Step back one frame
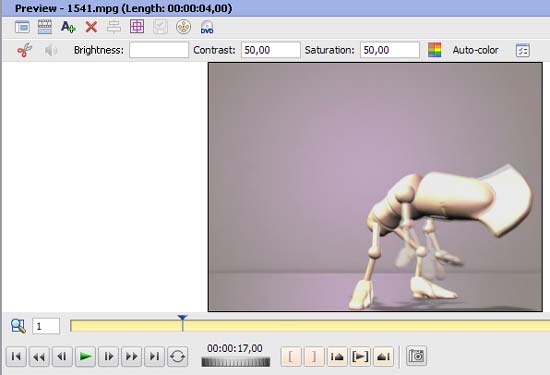This screenshot has height=375, width=550. 62,356
